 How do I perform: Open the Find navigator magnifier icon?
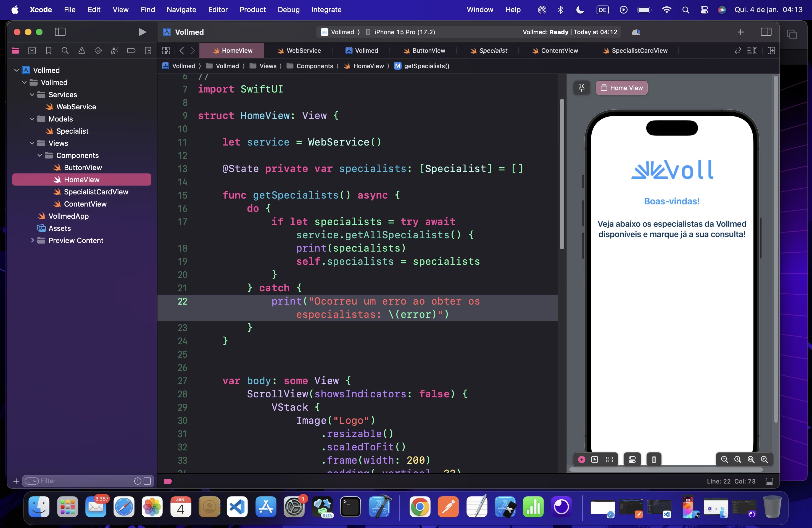click(65, 51)
